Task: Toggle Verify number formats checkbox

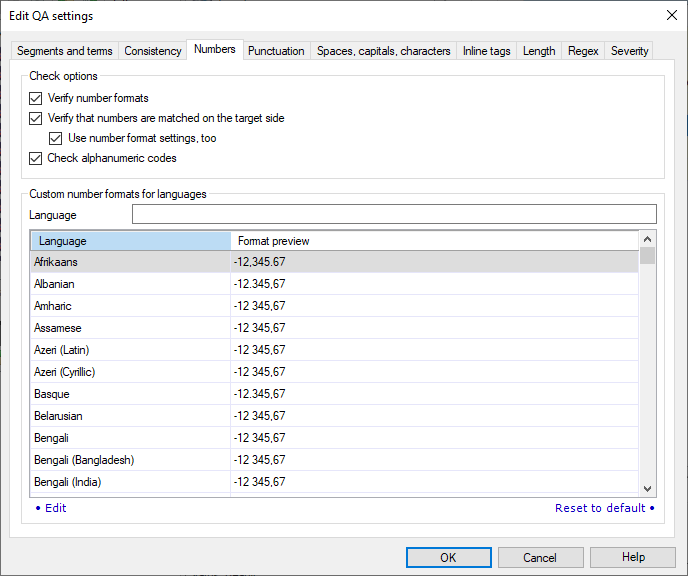Action: pyautogui.click(x=36, y=98)
